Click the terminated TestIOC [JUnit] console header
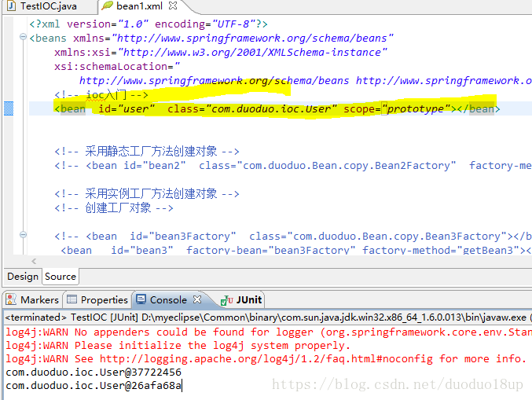 point(268,317)
